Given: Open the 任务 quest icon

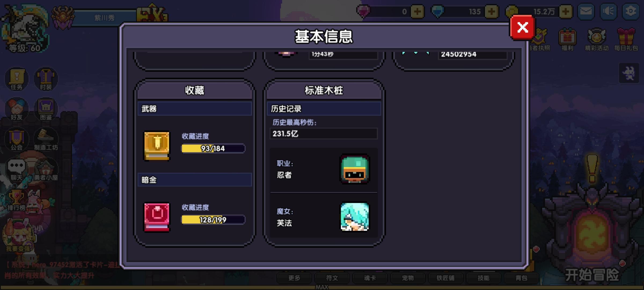Looking at the screenshot, I should pos(17,79).
